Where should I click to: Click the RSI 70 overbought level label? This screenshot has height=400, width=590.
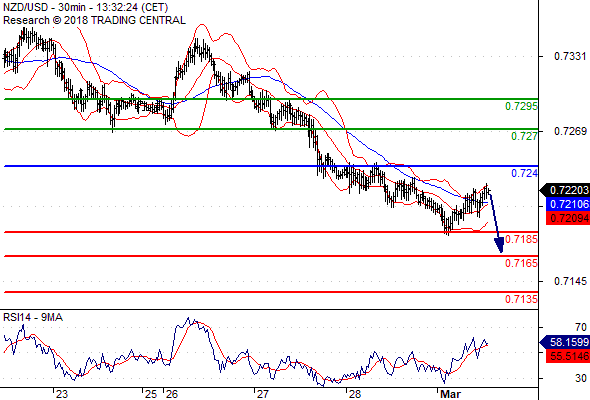click(x=581, y=327)
